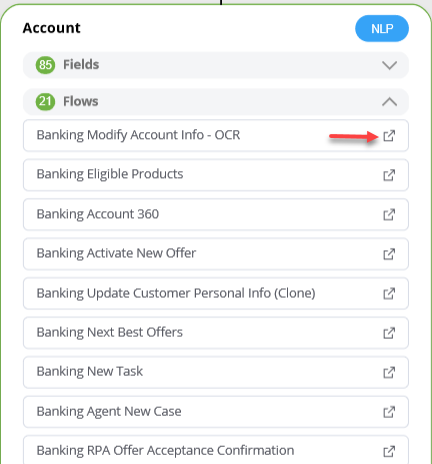Image resolution: width=432 pixels, height=464 pixels.
Task: Select the Banking Account 360 flow row
Action: coord(216,215)
